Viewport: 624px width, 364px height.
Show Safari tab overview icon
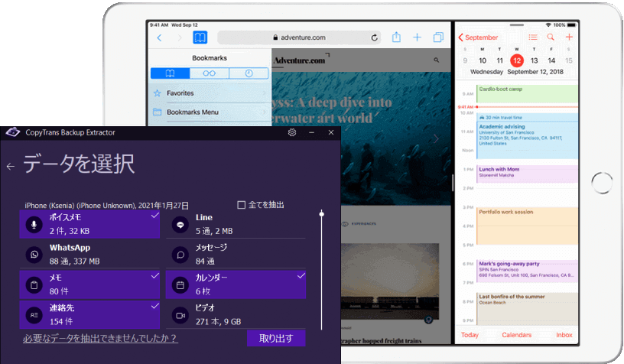pos(438,37)
